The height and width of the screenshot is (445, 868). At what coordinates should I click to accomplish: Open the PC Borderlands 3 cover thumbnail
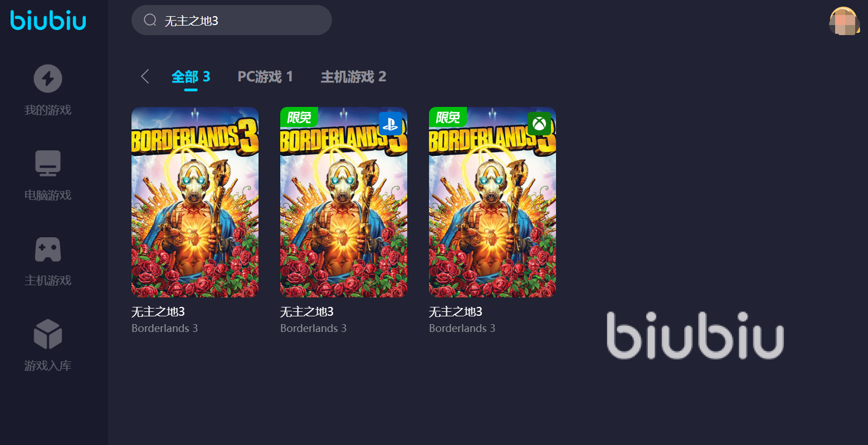coord(195,202)
